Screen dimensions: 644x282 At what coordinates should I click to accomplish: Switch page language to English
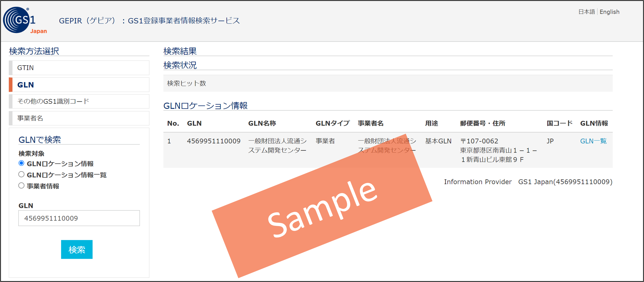(609, 12)
